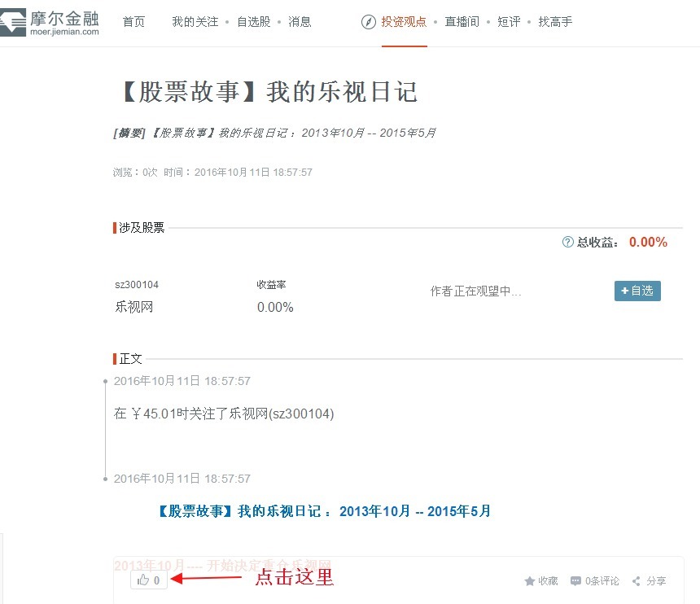Click the 总收益 value 0.00%

pos(648,242)
